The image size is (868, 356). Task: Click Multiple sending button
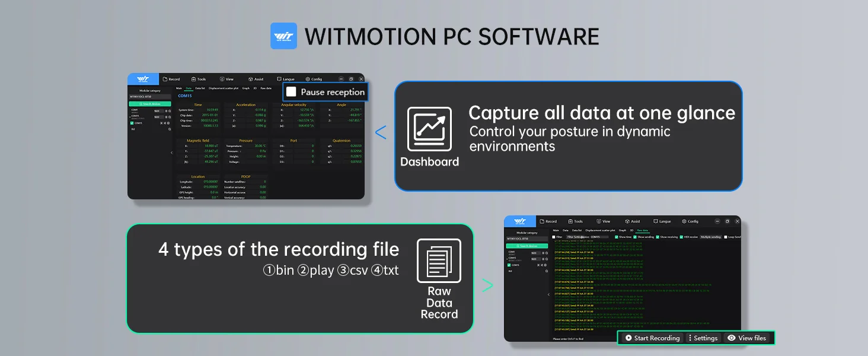710,237
